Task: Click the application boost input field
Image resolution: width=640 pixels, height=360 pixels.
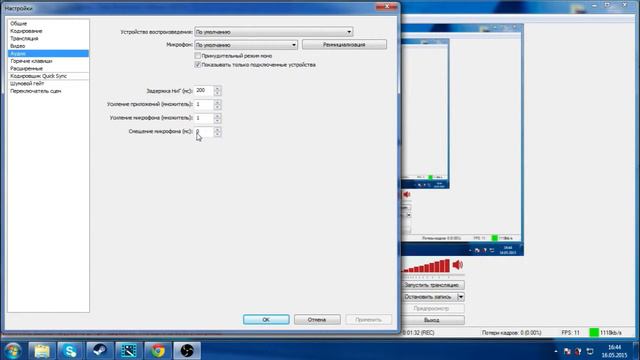Action: coord(204,104)
